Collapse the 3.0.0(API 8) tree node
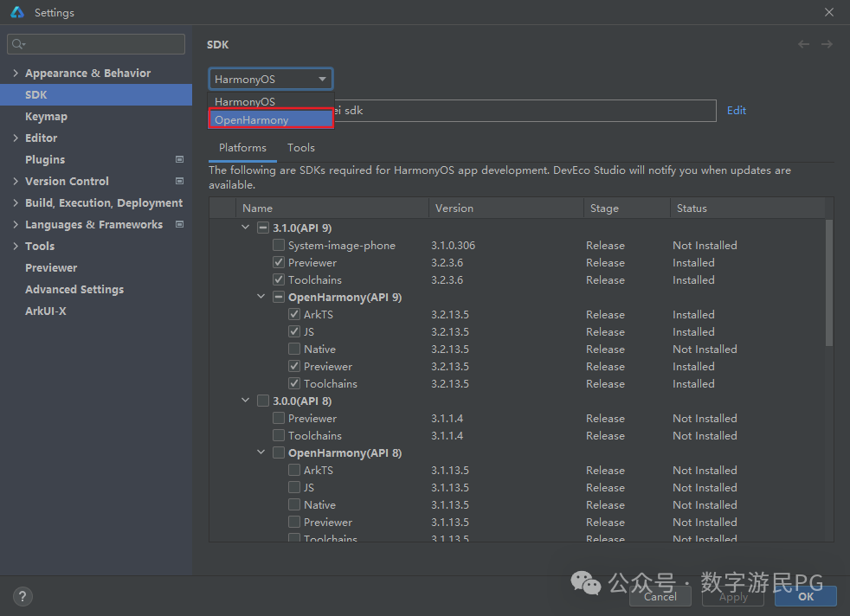Image resolution: width=850 pixels, height=616 pixels. click(246, 401)
